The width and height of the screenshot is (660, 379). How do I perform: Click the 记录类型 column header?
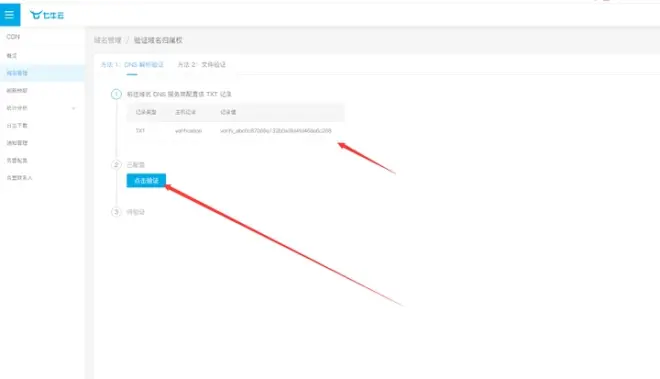[x=146, y=112]
